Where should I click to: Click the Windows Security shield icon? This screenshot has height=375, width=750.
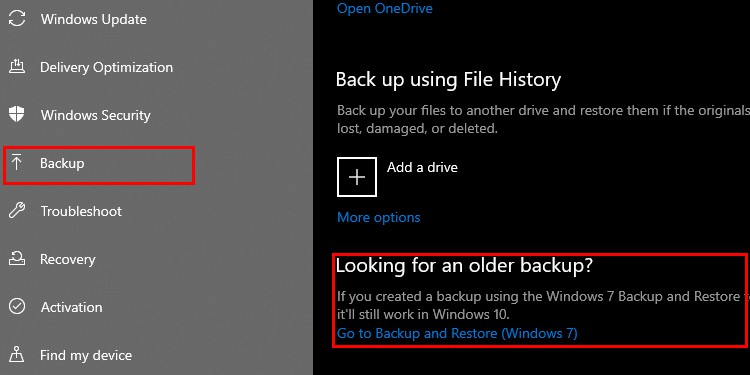pos(17,115)
